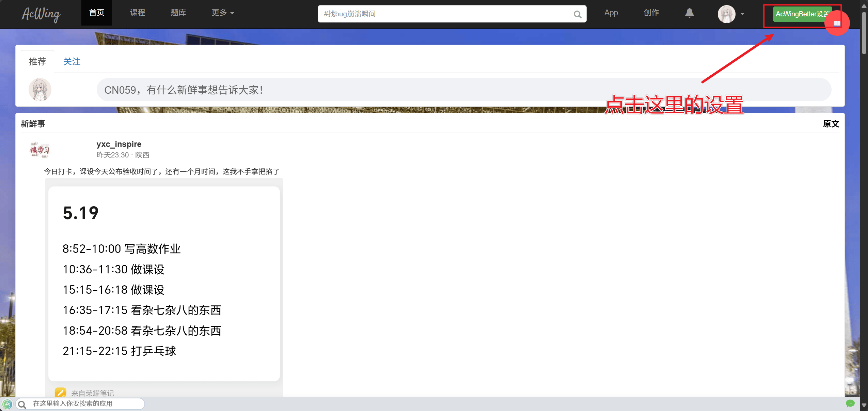Click the green launcher icon bottom-left
The width and height of the screenshot is (868, 411).
click(x=7, y=404)
